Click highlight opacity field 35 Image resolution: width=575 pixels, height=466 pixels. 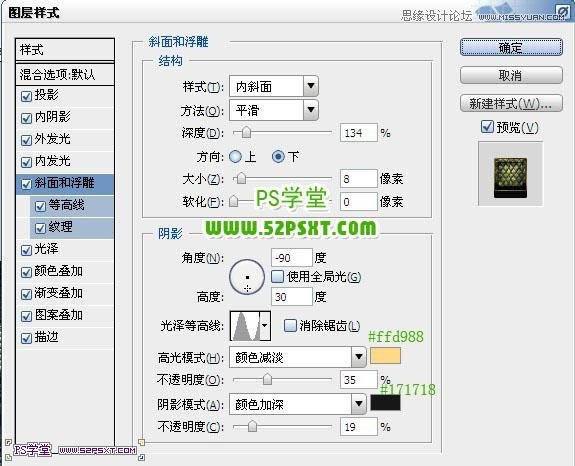point(359,379)
